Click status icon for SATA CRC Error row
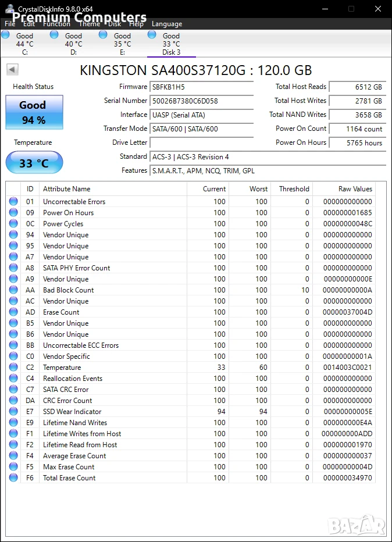The height and width of the screenshot is (542, 392). (x=13, y=389)
